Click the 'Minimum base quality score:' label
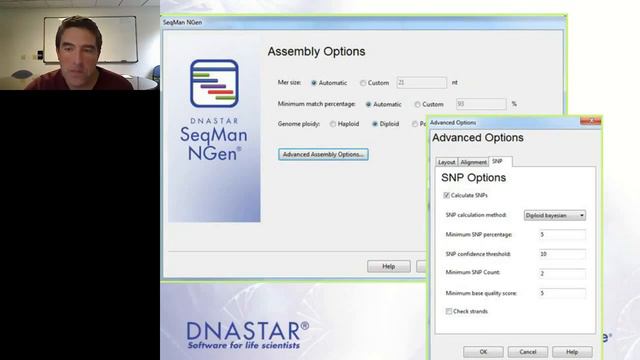This screenshot has height=360, width=640. coord(481,293)
